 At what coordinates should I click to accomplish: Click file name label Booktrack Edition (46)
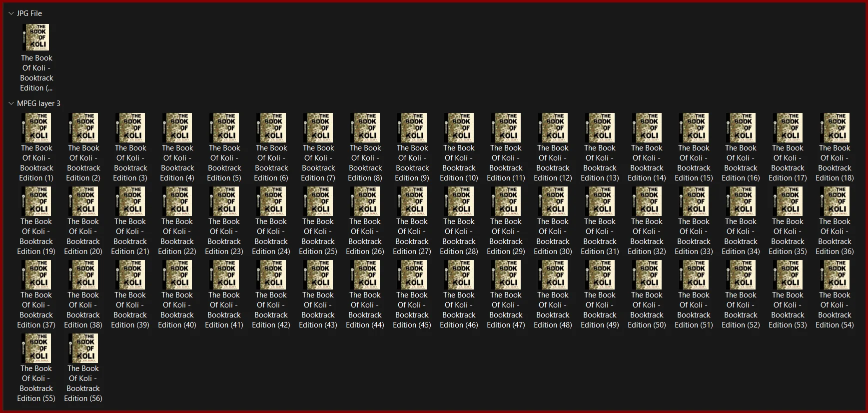[459, 310]
